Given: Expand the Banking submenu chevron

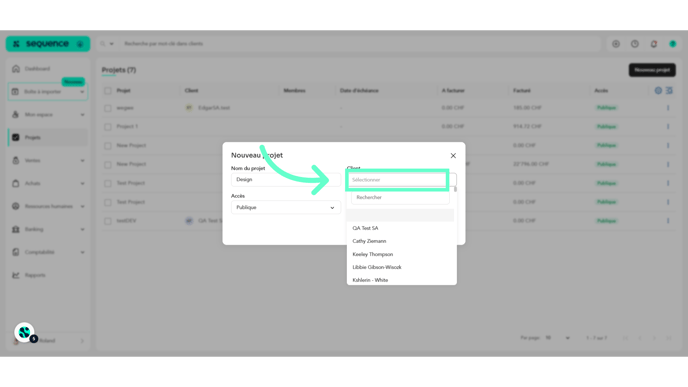Looking at the screenshot, I should 82,229.
